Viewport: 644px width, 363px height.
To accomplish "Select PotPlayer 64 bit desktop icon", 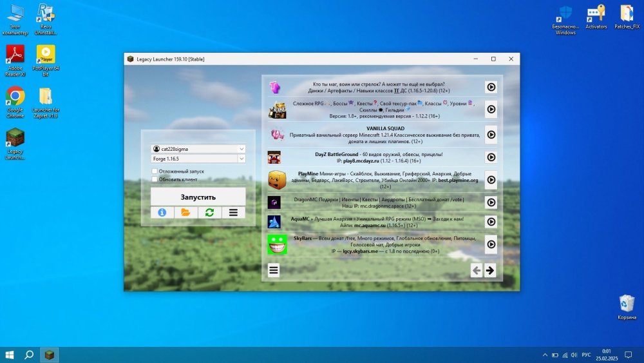I will (x=46, y=61).
